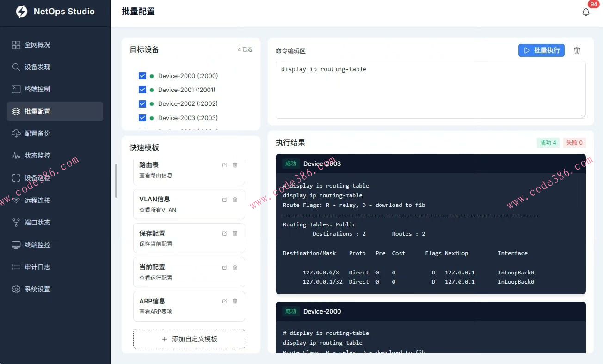Click the notification bell showing 94
Screen dimensions: 603x364
point(586,12)
